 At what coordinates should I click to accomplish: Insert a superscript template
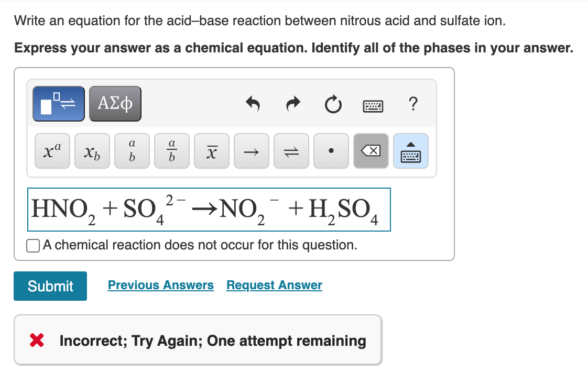coord(52,151)
